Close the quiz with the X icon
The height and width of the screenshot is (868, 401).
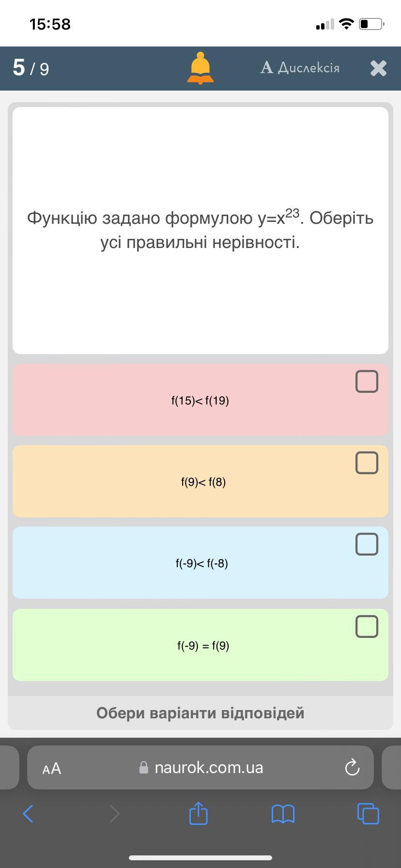click(378, 68)
